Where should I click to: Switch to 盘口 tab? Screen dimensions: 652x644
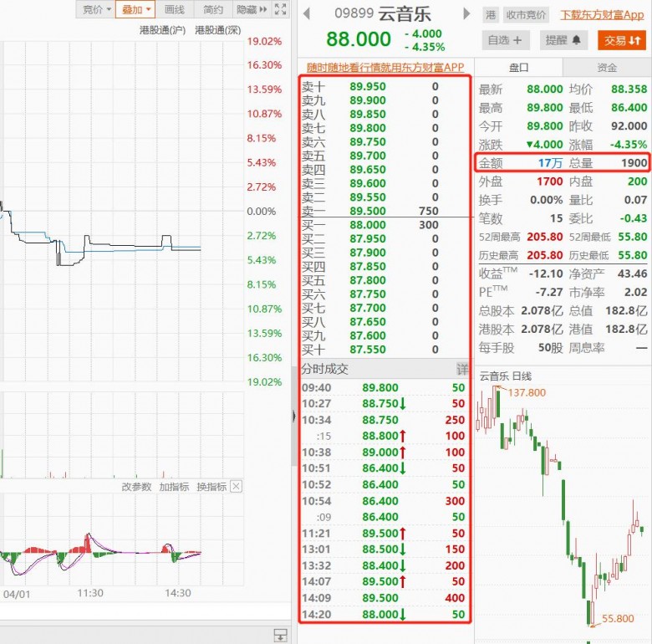point(518,68)
